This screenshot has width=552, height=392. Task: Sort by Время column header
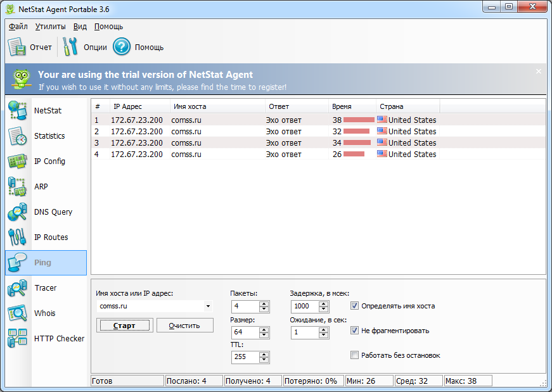click(x=352, y=106)
